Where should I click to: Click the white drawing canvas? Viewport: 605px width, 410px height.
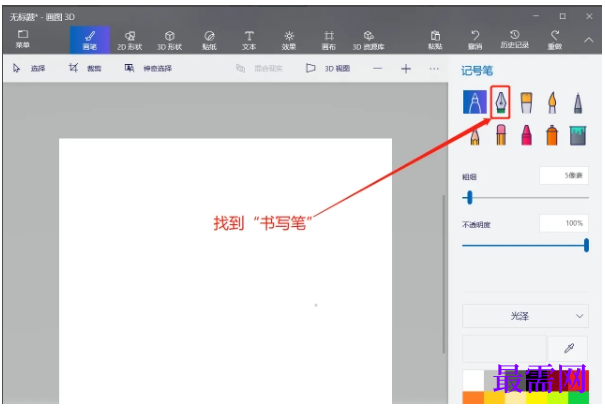click(225, 271)
